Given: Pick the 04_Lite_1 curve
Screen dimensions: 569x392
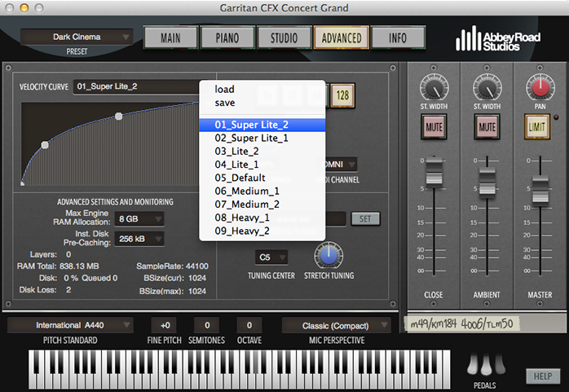Looking at the screenshot, I should (262, 165).
